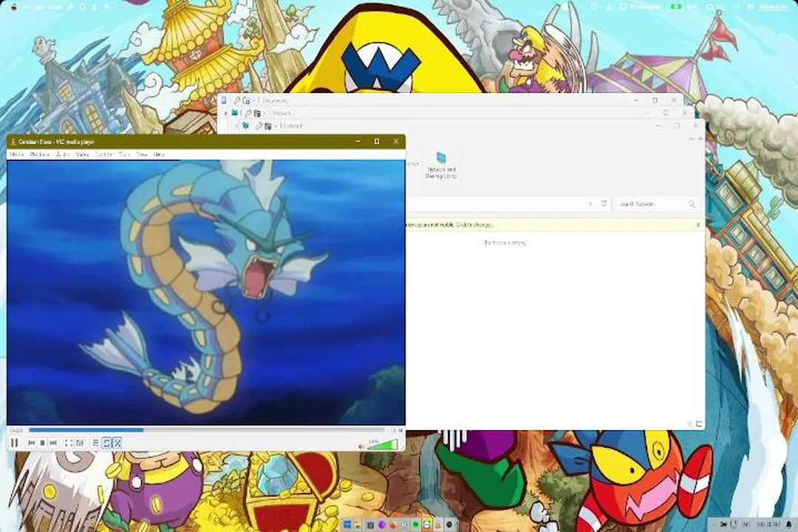Open the VLC View menu

pyautogui.click(x=142, y=154)
